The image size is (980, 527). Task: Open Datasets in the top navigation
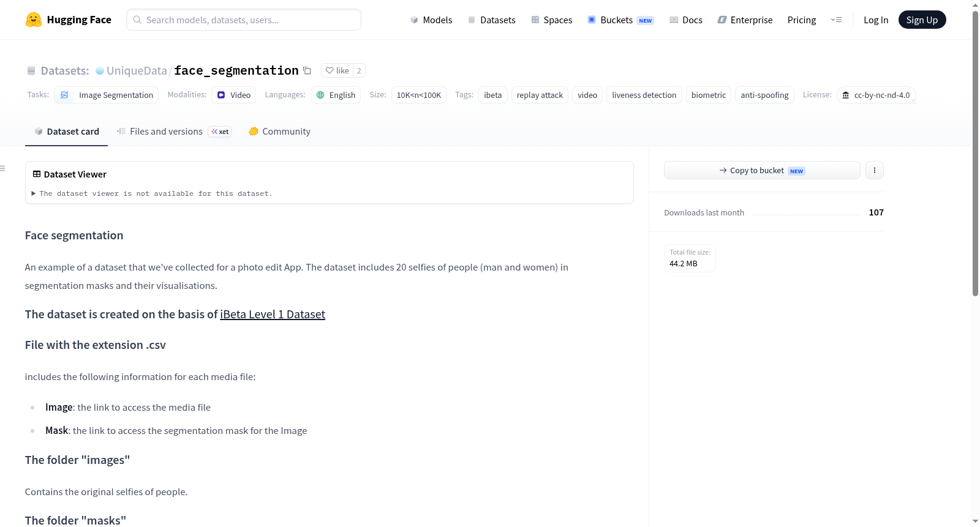[x=492, y=20]
